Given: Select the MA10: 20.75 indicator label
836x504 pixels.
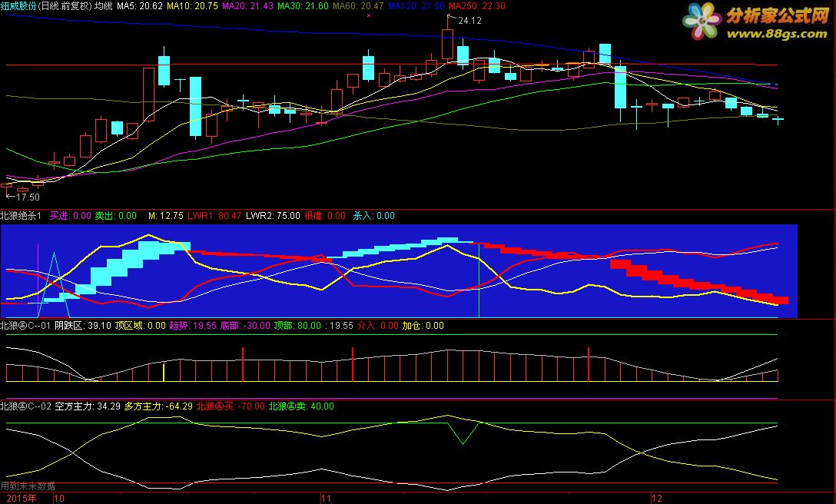Looking at the screenshot, I should pos(192,6).
